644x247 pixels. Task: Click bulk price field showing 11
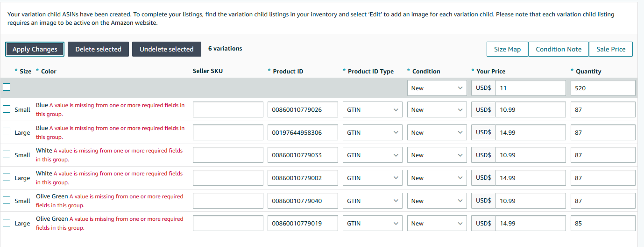tap(531, 88)
